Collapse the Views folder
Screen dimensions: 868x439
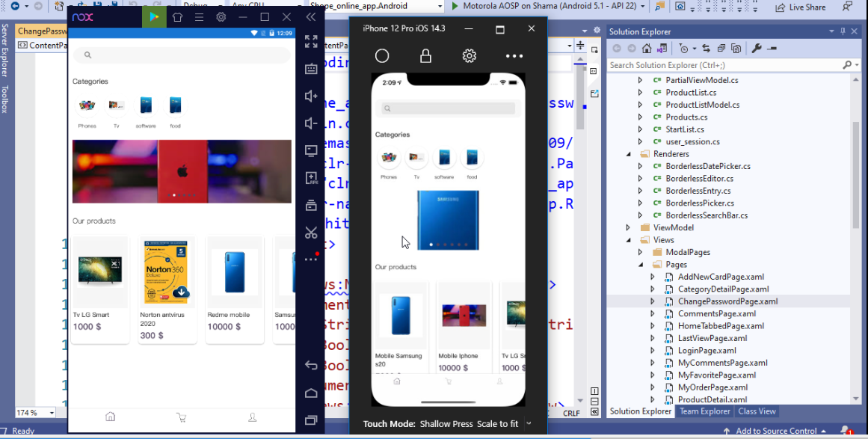click(629, 240)
